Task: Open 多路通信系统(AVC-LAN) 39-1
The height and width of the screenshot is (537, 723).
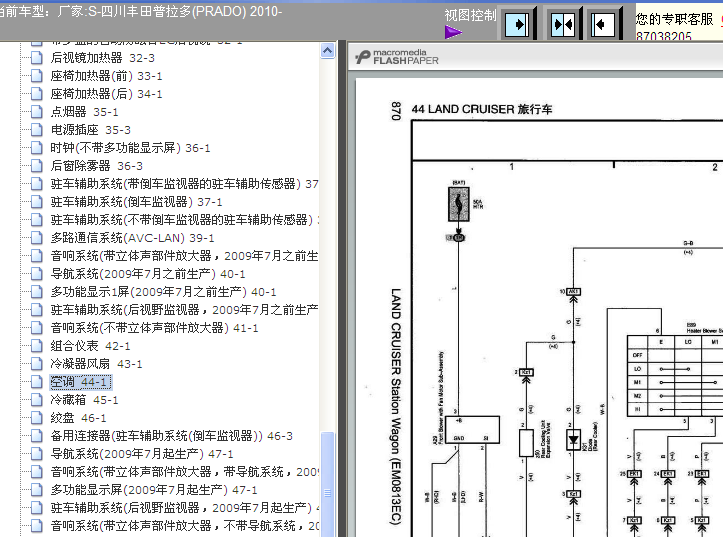Action: (x=132, y=238)
